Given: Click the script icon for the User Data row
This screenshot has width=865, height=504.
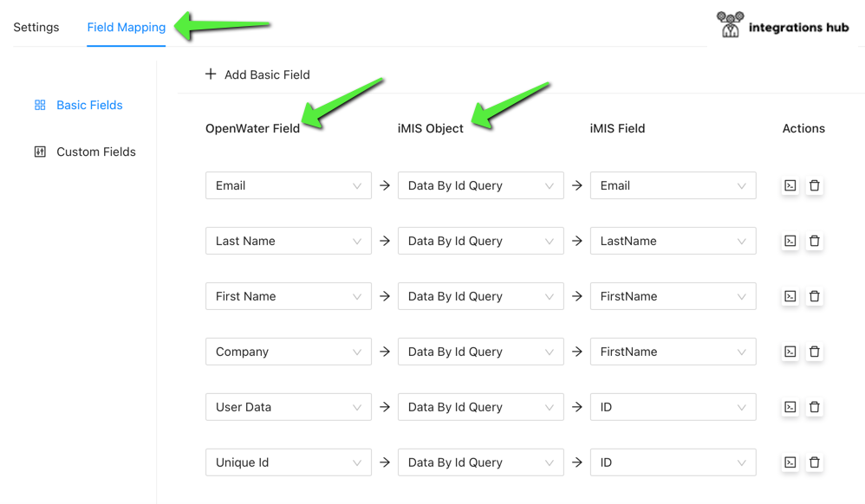Looking at the screenshot, I should (x=790, y=407).
